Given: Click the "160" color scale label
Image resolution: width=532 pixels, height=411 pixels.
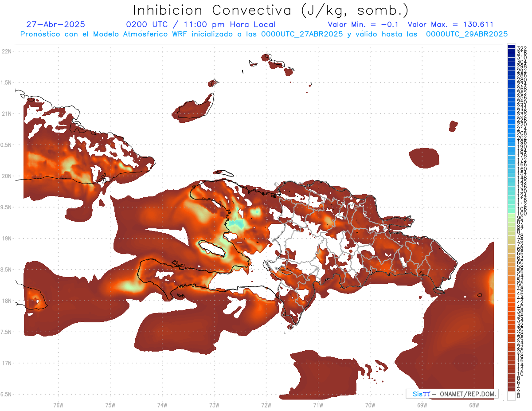Looking at the screenshot, I should [522, 169].
